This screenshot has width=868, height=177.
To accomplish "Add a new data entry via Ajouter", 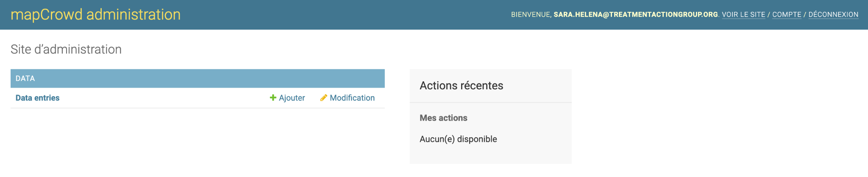I will click(x=292, y=98).
